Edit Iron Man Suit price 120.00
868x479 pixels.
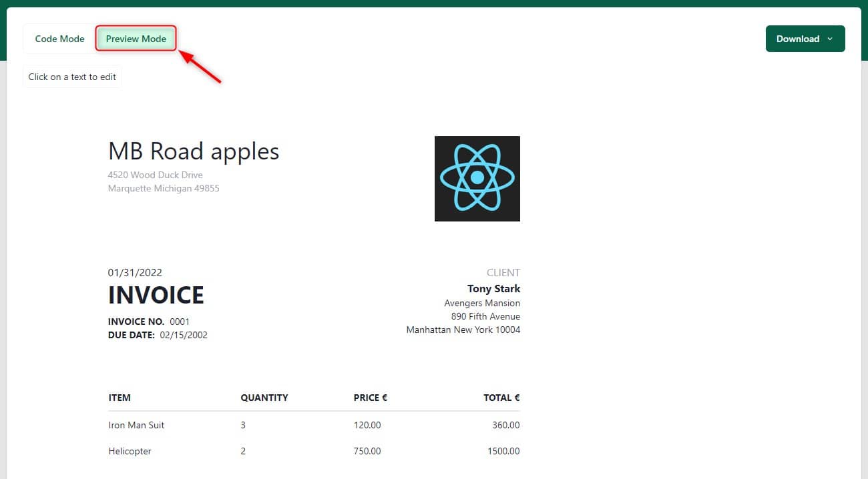click(x=367, y=425)
